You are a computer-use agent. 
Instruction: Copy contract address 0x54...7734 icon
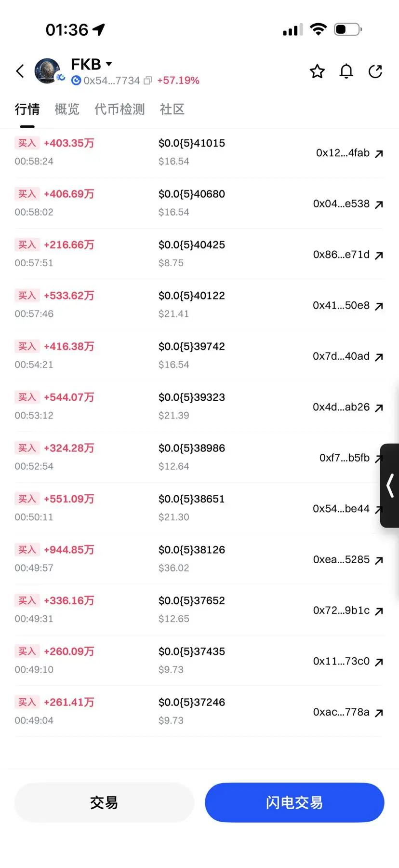pos(148,81)
